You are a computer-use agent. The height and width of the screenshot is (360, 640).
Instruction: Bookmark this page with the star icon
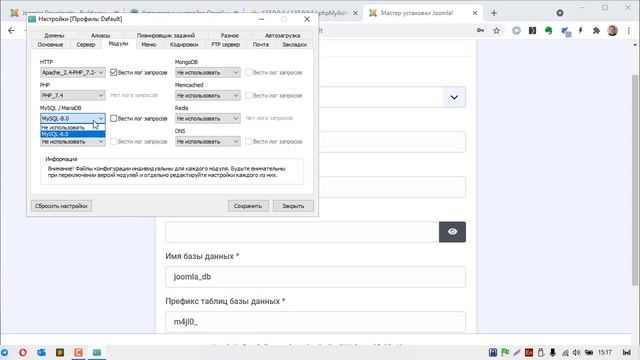pos(496,31)
